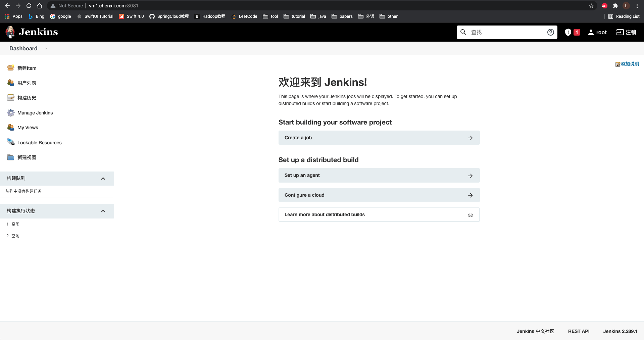Click the 添加说明 edit description icon

pyautogui.click(x=617, y=64)
